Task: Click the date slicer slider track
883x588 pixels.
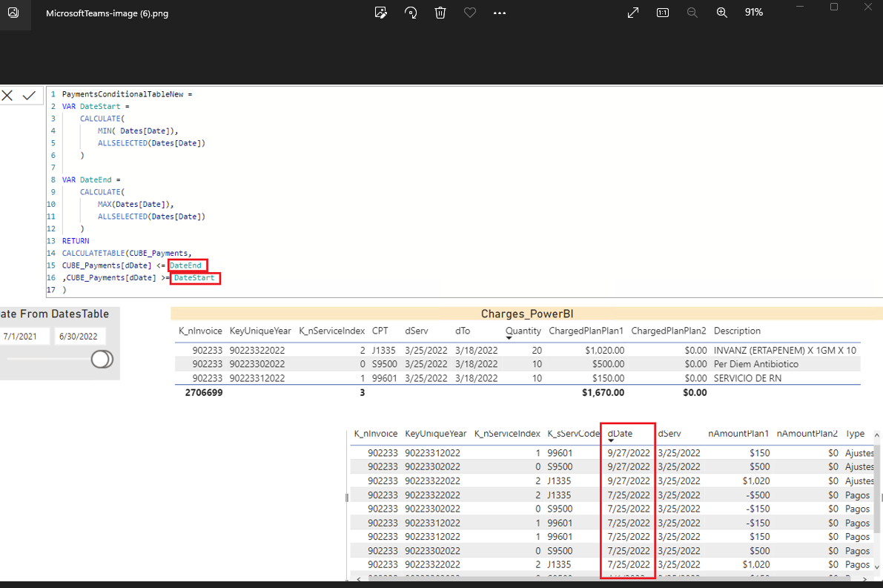Action: (48, 360)
